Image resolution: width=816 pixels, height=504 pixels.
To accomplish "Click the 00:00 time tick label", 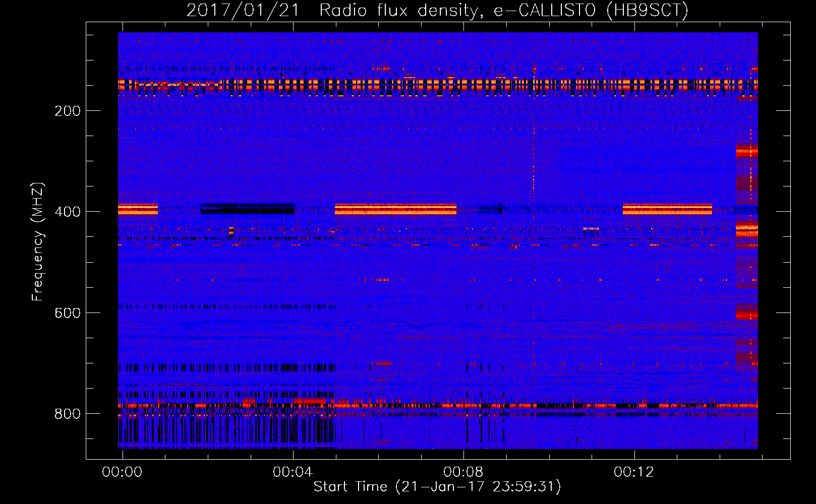I will tap(122, 472).
